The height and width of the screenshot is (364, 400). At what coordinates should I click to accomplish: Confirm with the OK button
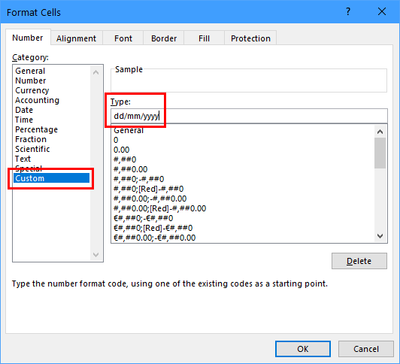point(303,349)
